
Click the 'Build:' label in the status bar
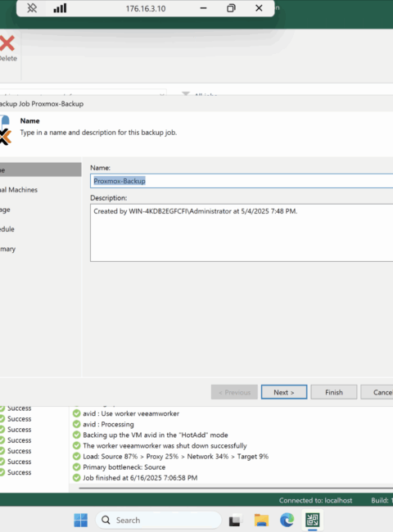pos(380,500)
